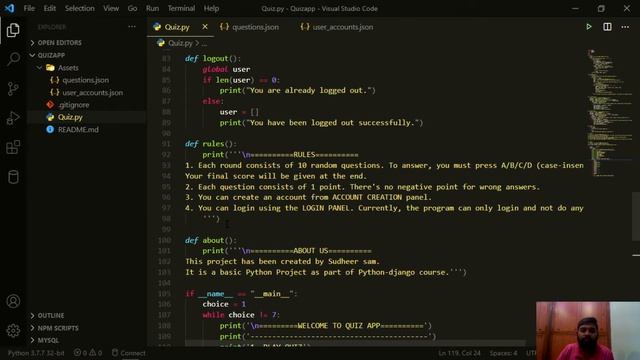This screenshot has height=360, width=640.
Task: Open the View menu
Action: coord(111,8)
